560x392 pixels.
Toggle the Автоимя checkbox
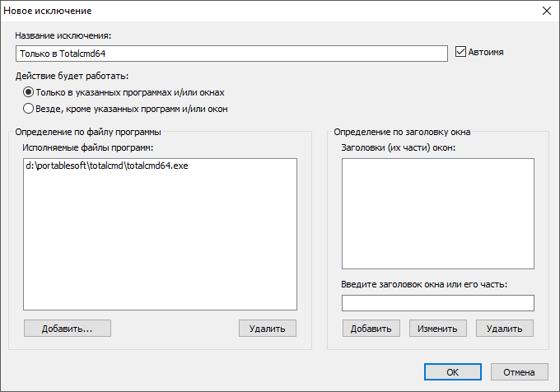(460, 52)
